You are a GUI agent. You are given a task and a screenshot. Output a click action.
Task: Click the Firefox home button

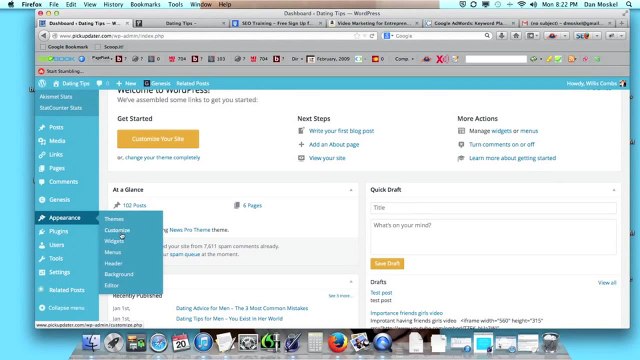point(516,36)
